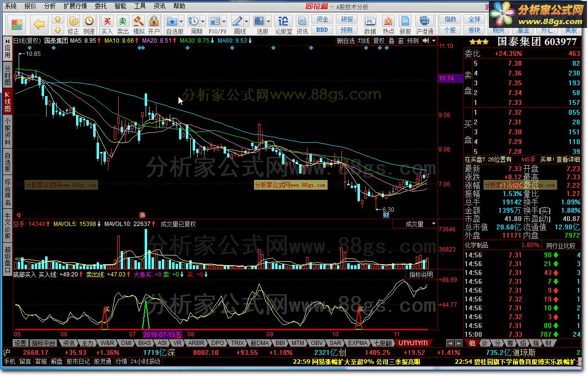The height and width of the screenshot is (376, 588).
Task: Select the 个股资料 sidebar tab
Action: pyautogui.click(x=7, y=131)
